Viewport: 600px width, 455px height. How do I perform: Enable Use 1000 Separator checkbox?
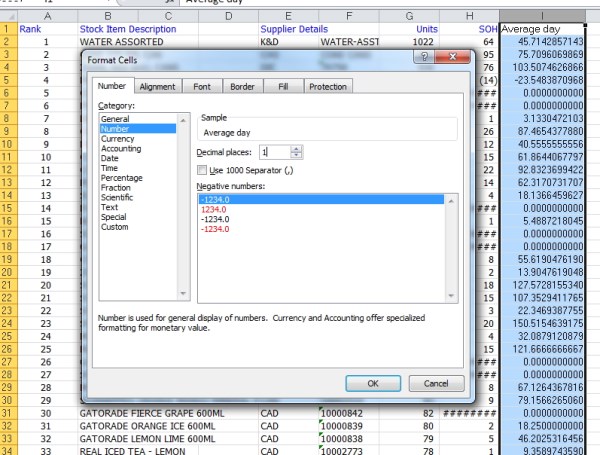coord(202,170)
